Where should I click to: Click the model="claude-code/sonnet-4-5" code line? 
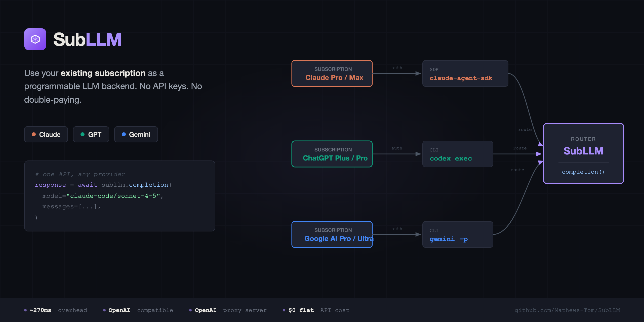pos(103,196)
